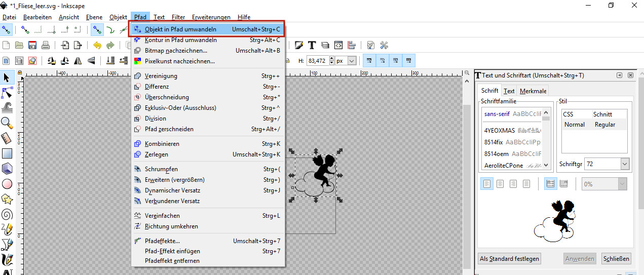
Task: Select the rectangle tool
Action: (x=7, y=153)
